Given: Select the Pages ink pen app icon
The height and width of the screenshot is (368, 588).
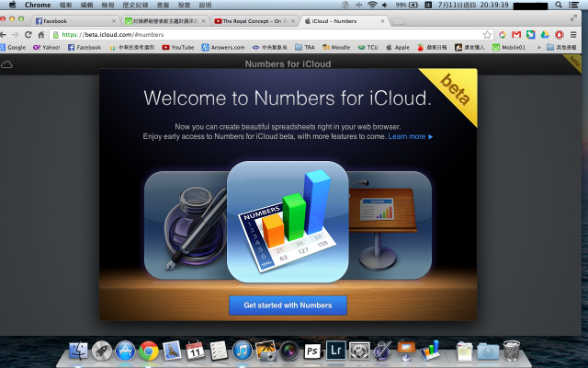Looking at the screenshot, I should pos(186,225).
